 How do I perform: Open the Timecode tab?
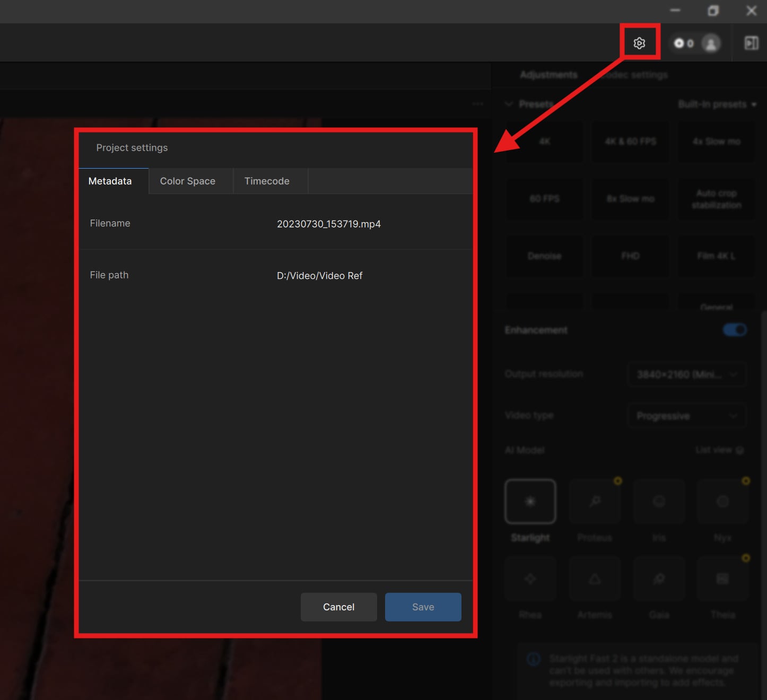(267, 181)
